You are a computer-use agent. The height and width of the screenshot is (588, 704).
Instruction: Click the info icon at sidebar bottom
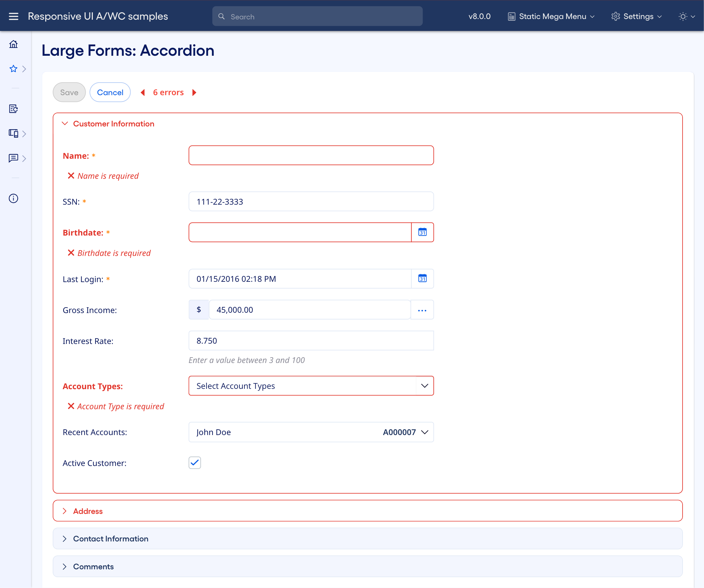point(13,198)
